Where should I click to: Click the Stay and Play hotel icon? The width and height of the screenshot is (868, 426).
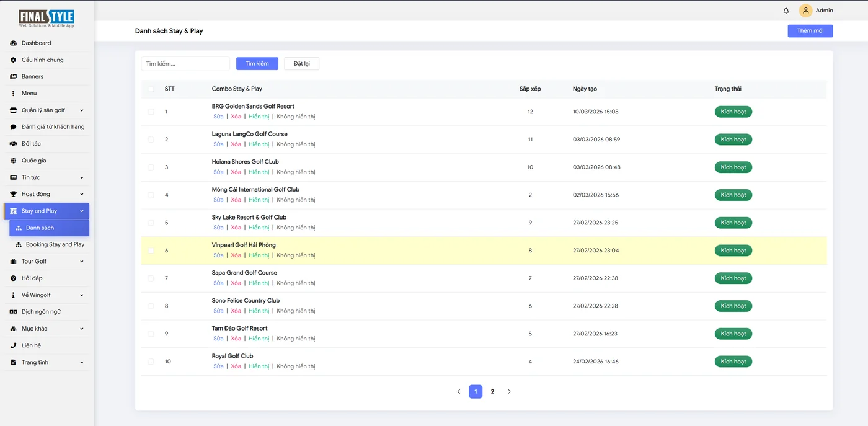(14, 211)
